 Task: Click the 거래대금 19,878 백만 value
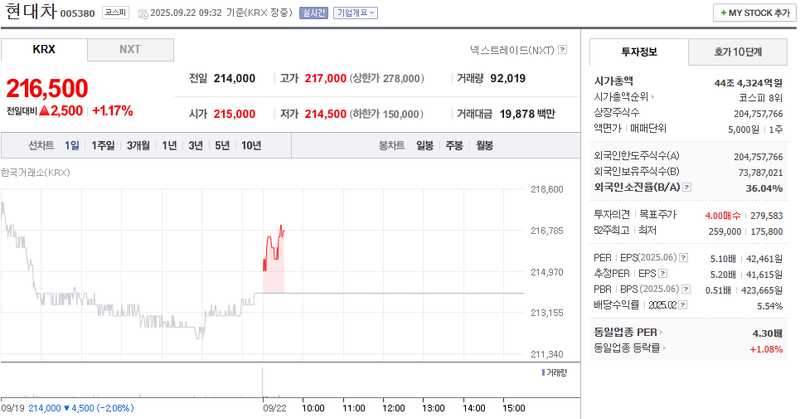[527, 114]
